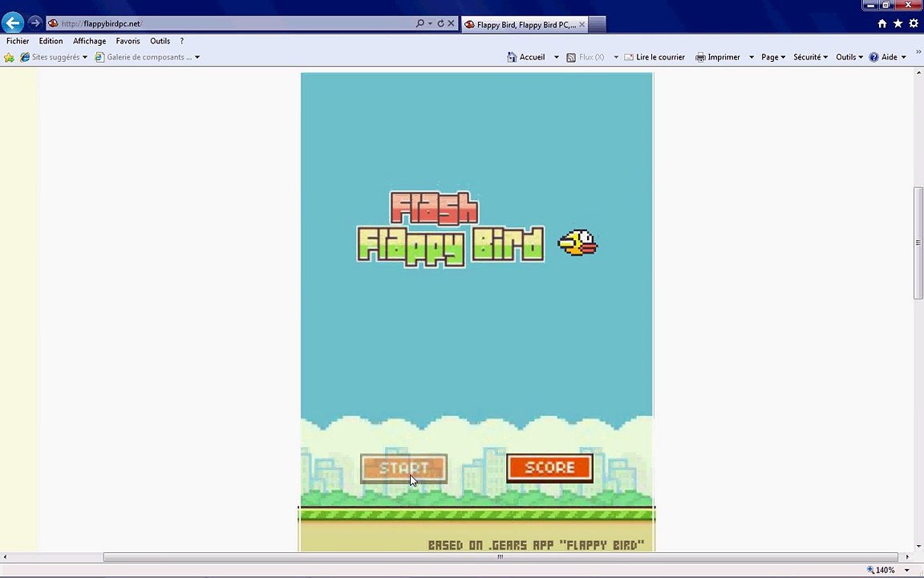Open the Aide help dropdown
This screenshot has height=578, width=924.
tap(887, 57)
